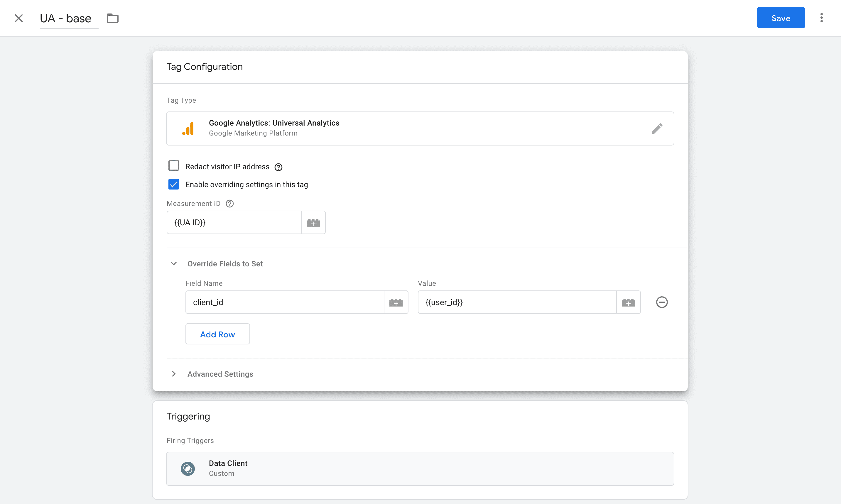
Task: Click the variable selector icon next to client_id field
Action: [x=396, y=302]
